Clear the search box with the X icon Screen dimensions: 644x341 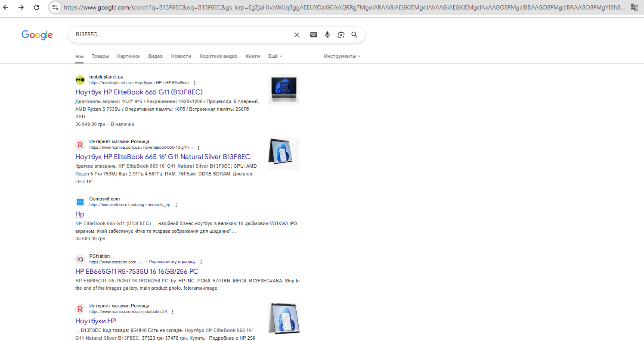pyautogui.click(x=297, y=35)
